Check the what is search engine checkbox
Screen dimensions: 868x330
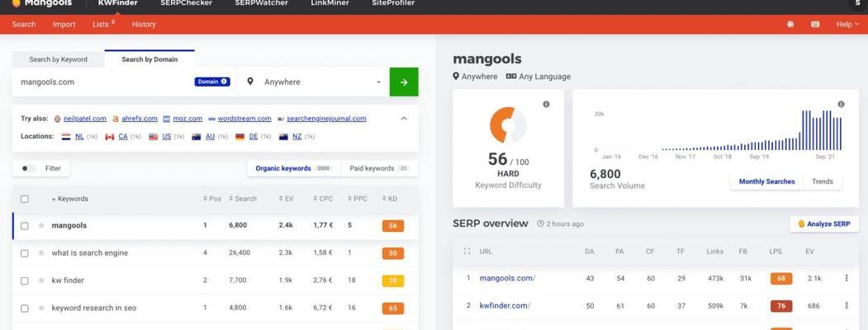24,253
